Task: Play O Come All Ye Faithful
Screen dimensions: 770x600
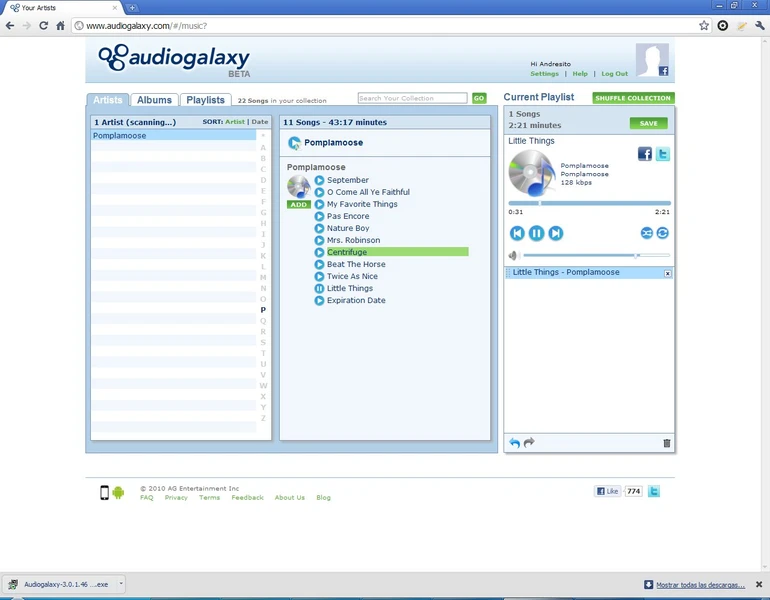Action: click(x=319, y=192)
